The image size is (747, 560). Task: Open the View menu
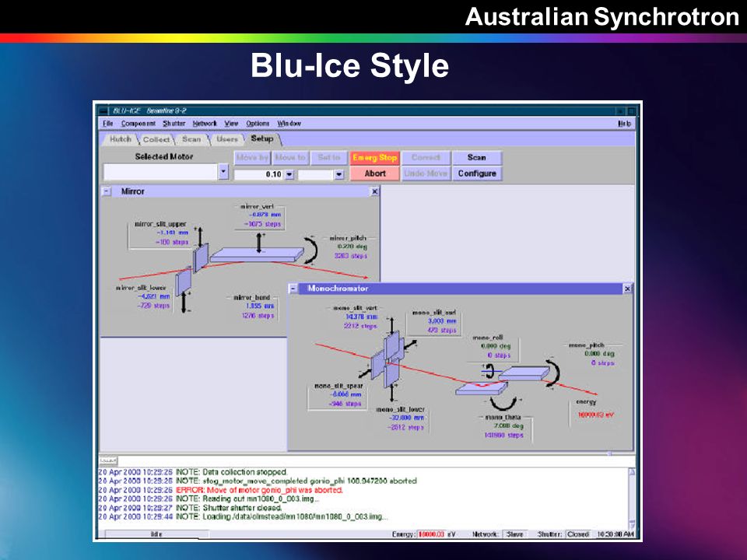[231, 124]
